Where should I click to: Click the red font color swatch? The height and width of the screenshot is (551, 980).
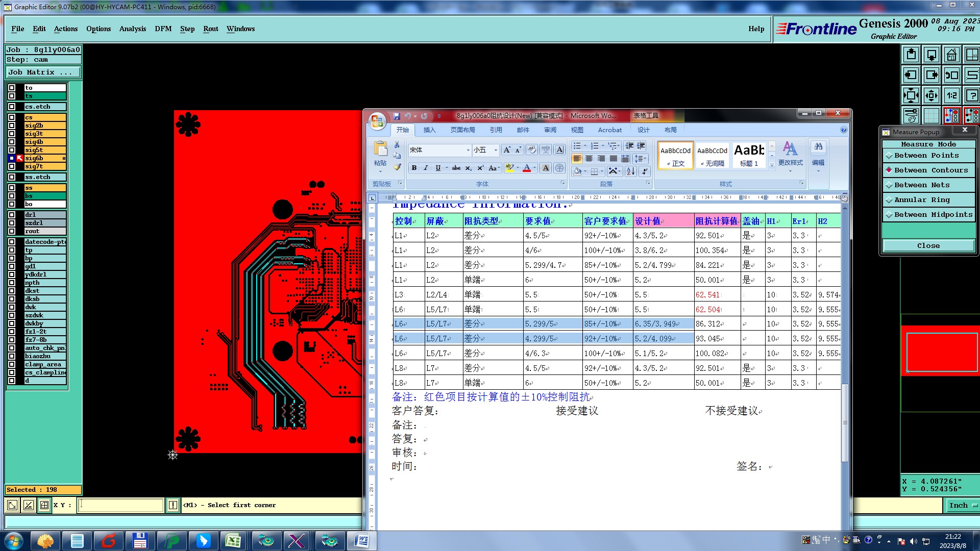526,168
